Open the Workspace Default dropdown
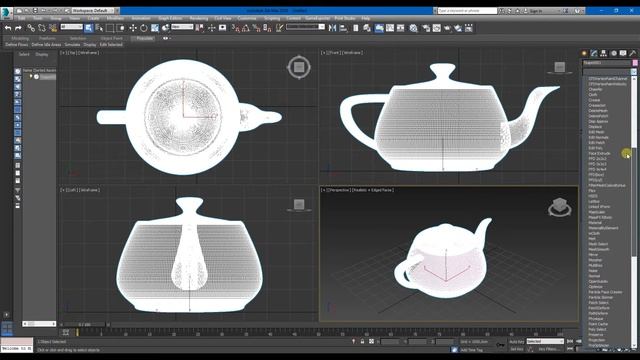 coord(93,11)
